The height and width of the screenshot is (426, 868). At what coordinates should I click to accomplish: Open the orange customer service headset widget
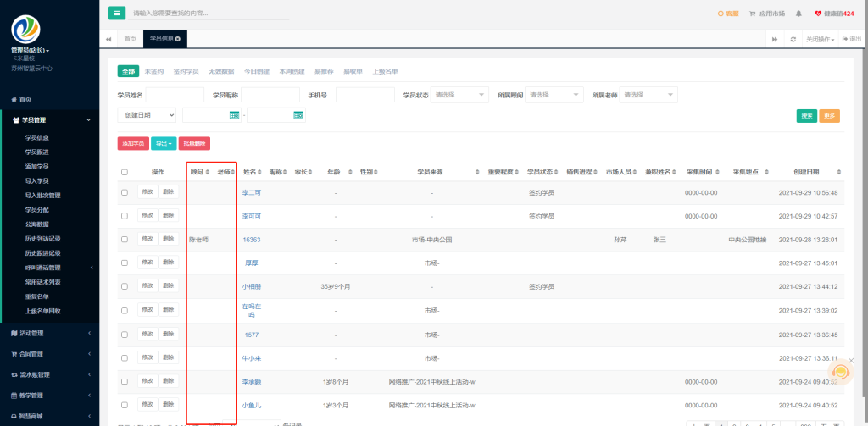click(841, 371)
